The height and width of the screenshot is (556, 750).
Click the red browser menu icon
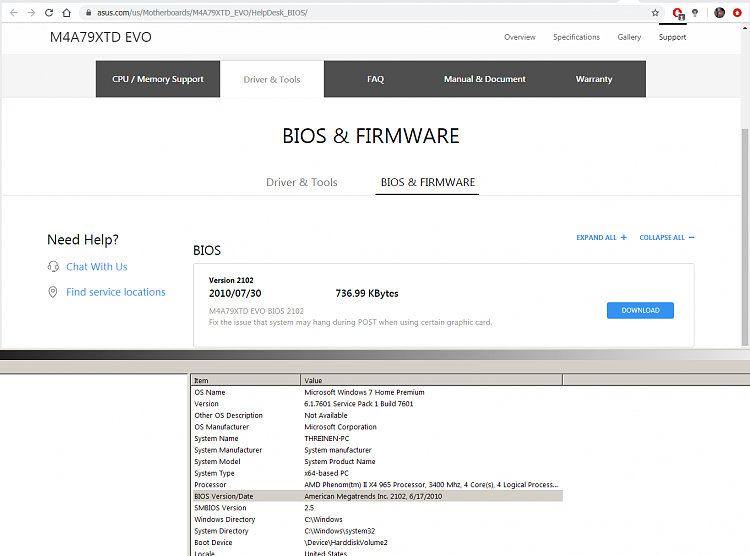[x=737, y=13]
